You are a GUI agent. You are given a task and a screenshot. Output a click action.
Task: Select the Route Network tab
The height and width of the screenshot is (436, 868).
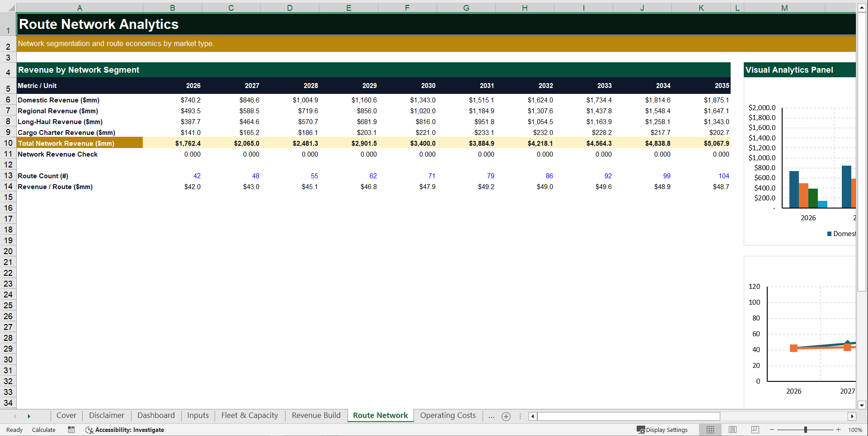point(380,415)
